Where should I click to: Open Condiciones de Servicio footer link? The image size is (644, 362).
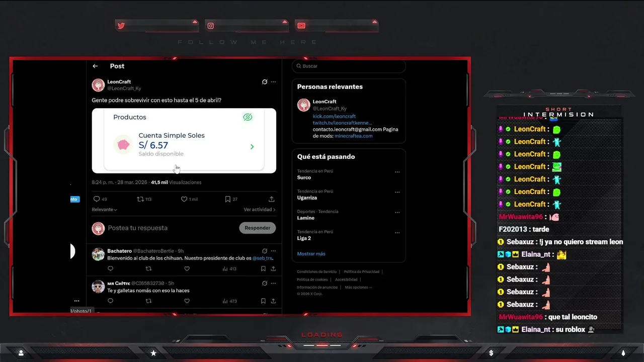coord(316,272)
